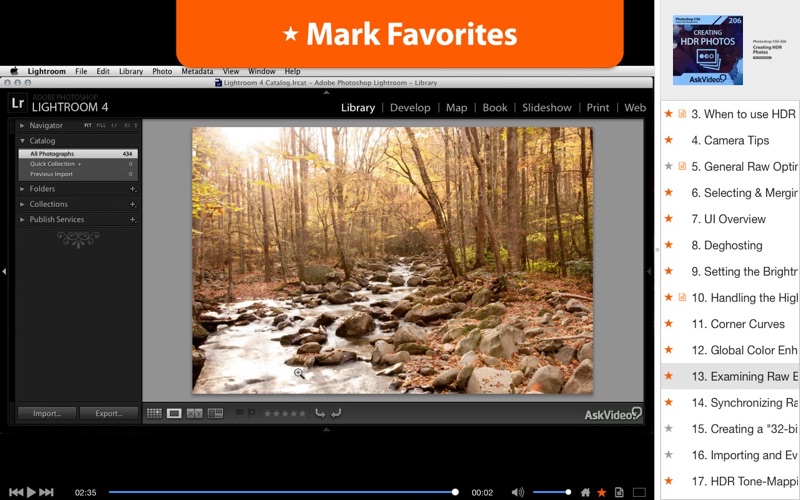The width and height of the screenshot is (800, 500).
Task: Expand the Collections panel triangle
Action: pos(22,204)
